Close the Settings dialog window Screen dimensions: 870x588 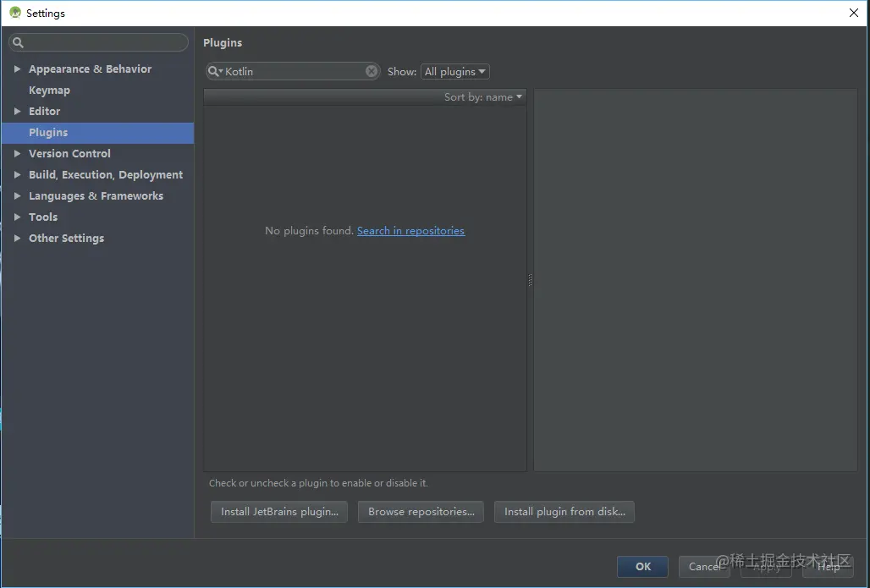853,13
